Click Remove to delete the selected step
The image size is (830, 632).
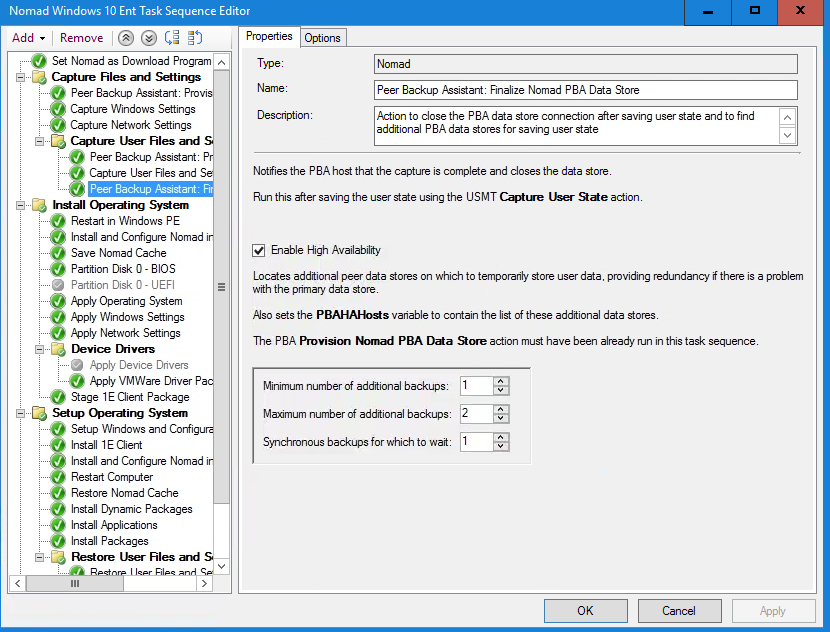(x=81, y=38)
